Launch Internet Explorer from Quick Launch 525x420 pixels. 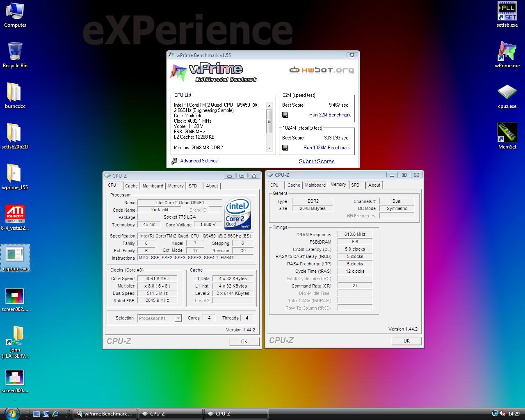tap(55, 414)
